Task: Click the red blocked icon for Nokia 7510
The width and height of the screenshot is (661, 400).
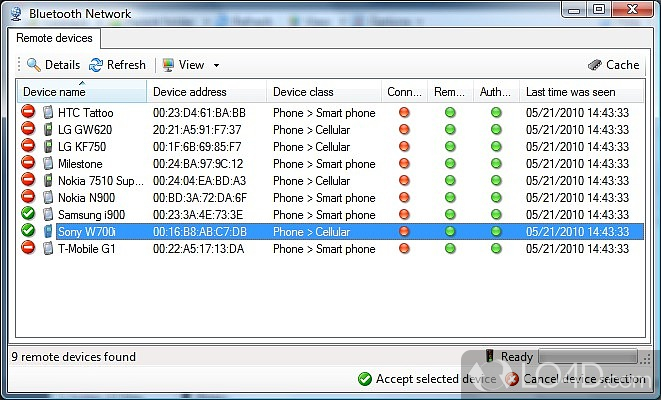Action: tap(28, 179)
